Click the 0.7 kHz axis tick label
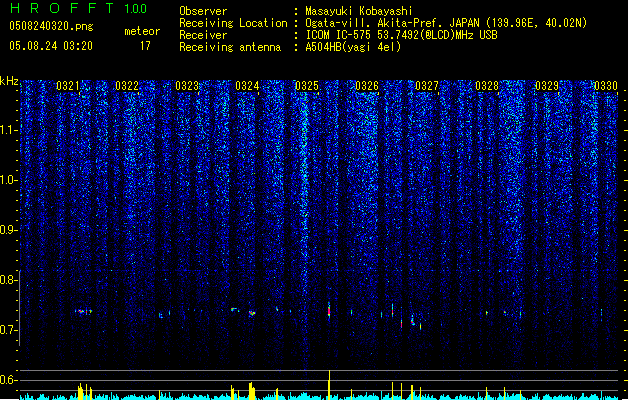This screenshot has height=400, width=629. pyautogui.click(x=8, y=330)
